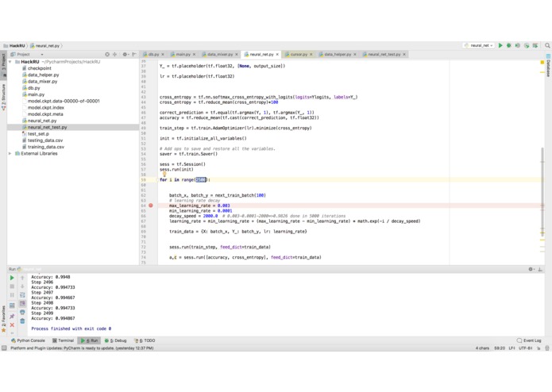Open the Event Log
This screenshot has height=392, width=552.
click(x=529, y=340)
